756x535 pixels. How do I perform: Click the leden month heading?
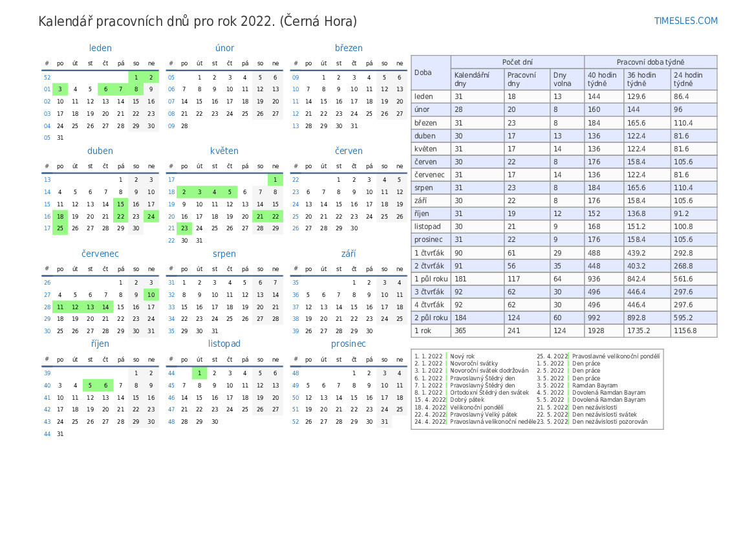coord(100,48)
